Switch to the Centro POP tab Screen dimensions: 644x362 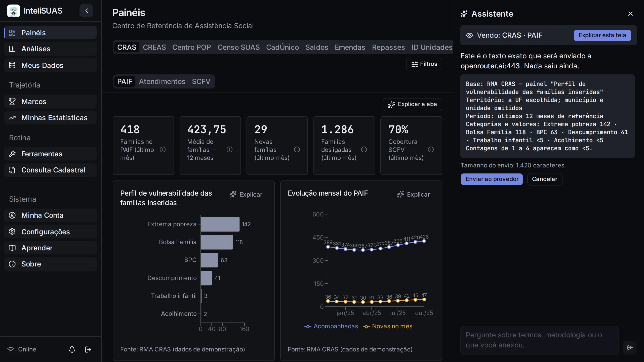tap(192, 47)
